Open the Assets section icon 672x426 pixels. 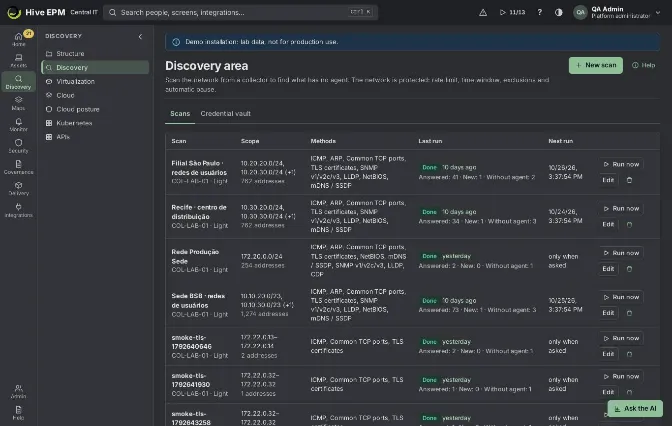18,60
